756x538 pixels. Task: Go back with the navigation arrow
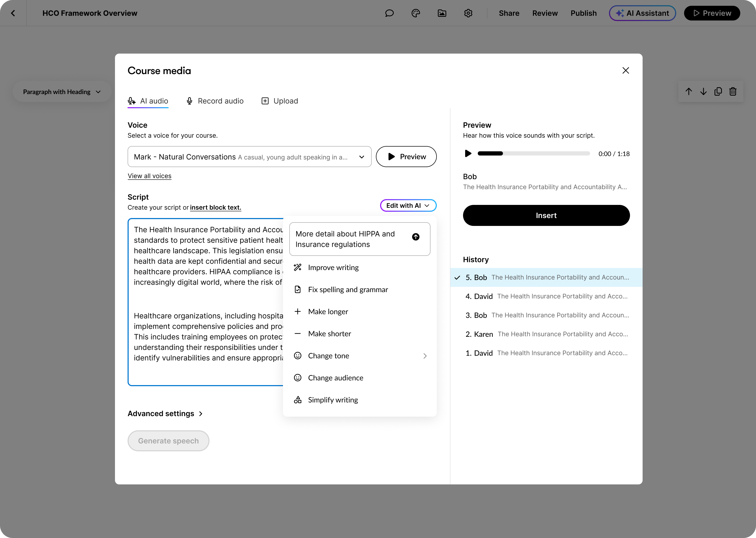point(13,13)
